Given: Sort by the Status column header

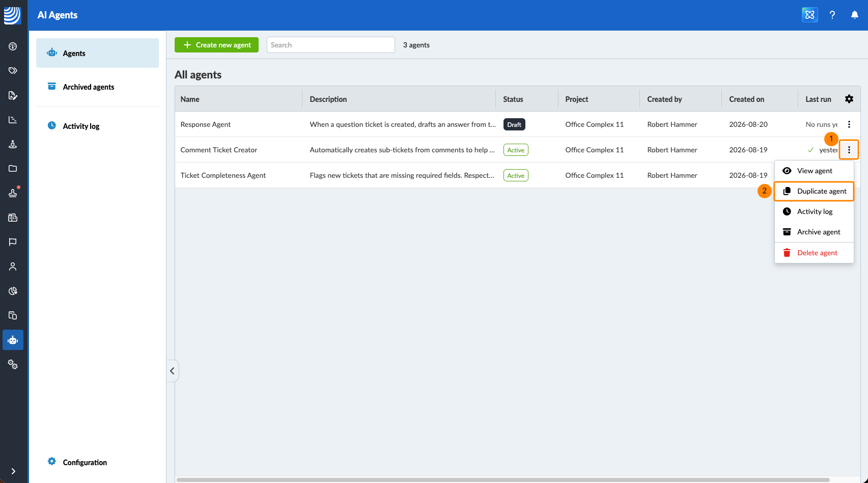Looking at the screenshot, I should click(513, 99).
